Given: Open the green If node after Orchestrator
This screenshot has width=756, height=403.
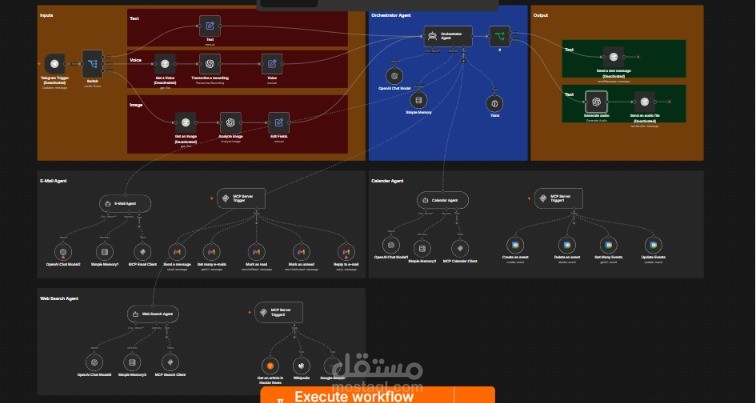Looking at the screenshot, I should [x=500, y=36].
